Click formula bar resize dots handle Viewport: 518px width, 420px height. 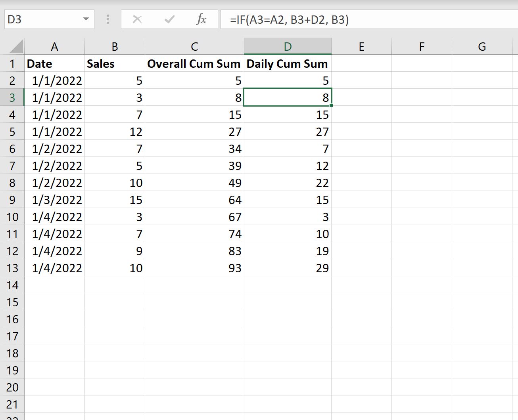point(107,19)
